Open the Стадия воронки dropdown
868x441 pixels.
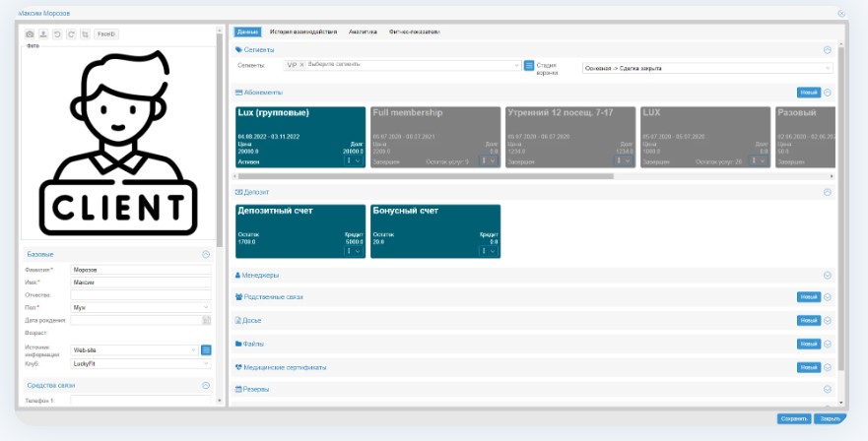(707, 68)
